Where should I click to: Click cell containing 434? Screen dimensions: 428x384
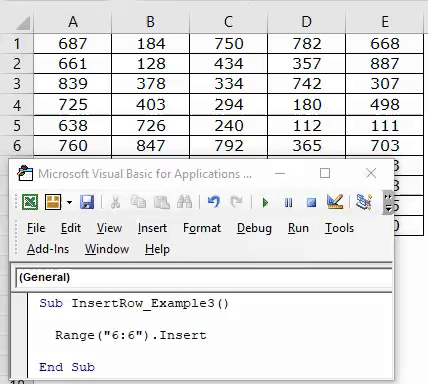(229, 64)
